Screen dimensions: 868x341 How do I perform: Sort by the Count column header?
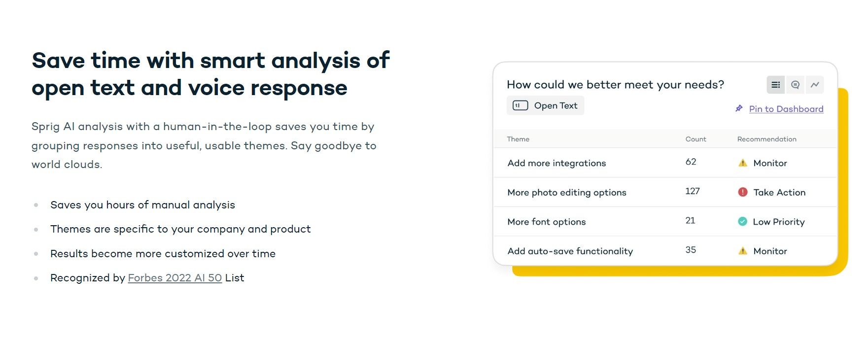pyautogui.click(x=695, y=139)
